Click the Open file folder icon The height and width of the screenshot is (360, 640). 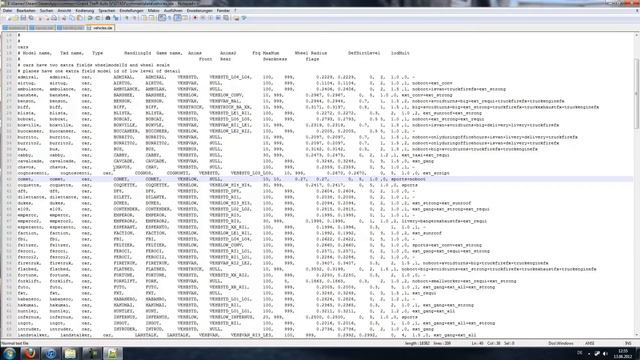point(15,18)
